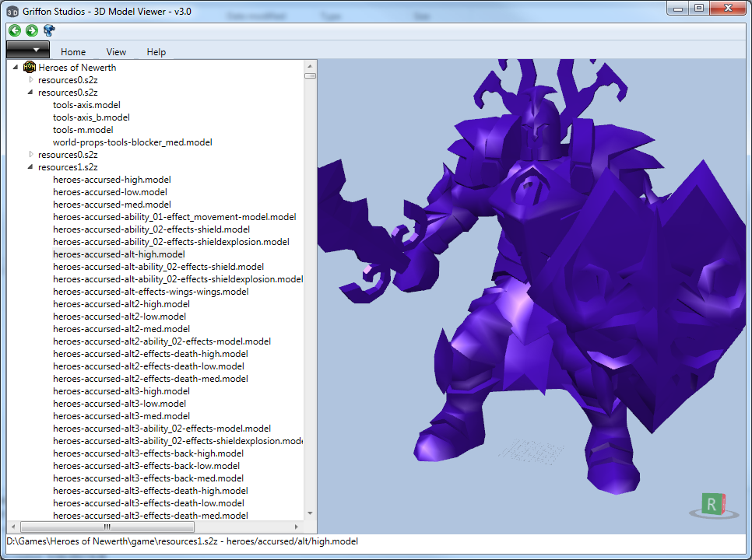This screenshot has width=752, height=560.
Task: Select tools-axis.model
Action: pyautogui.click(x=86, y=105)
